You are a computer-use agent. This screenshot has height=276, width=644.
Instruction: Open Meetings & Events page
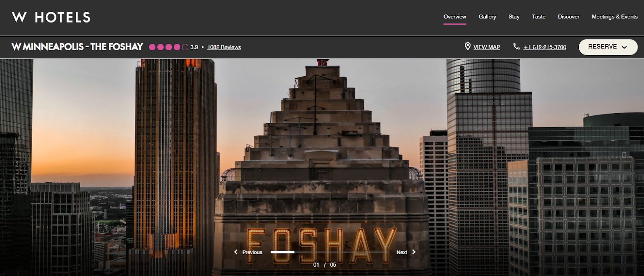click(x=614, y=17)
